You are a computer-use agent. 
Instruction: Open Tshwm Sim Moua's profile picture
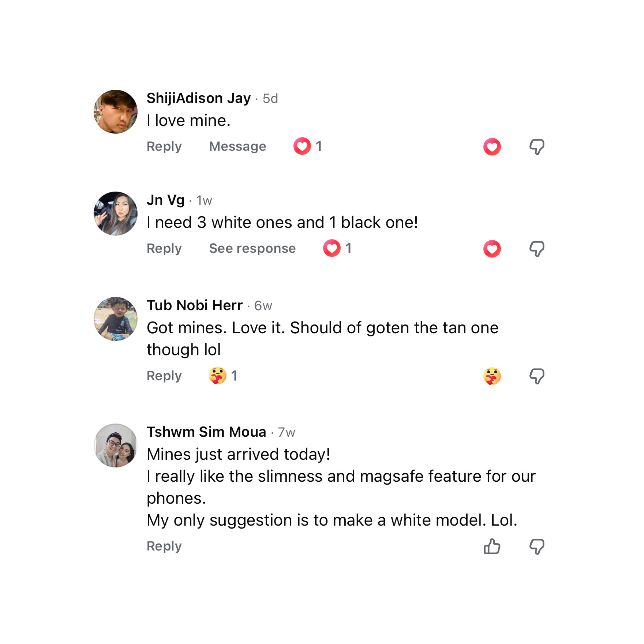115,446
